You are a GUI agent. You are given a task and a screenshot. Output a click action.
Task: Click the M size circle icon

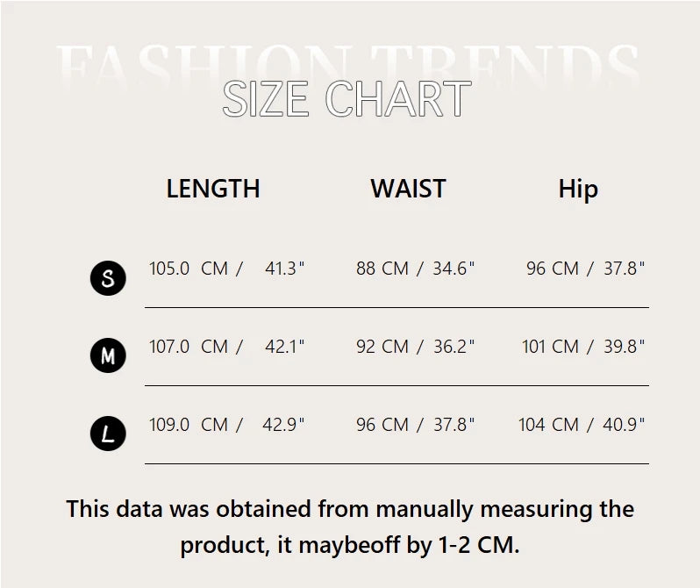coord(108,355)
